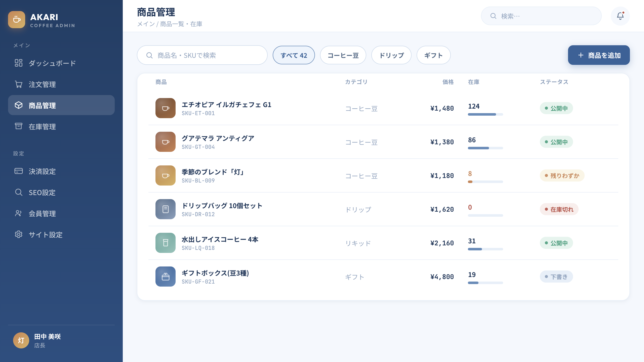
Task: Focus the 検索… field in the header
Action: 541,16
